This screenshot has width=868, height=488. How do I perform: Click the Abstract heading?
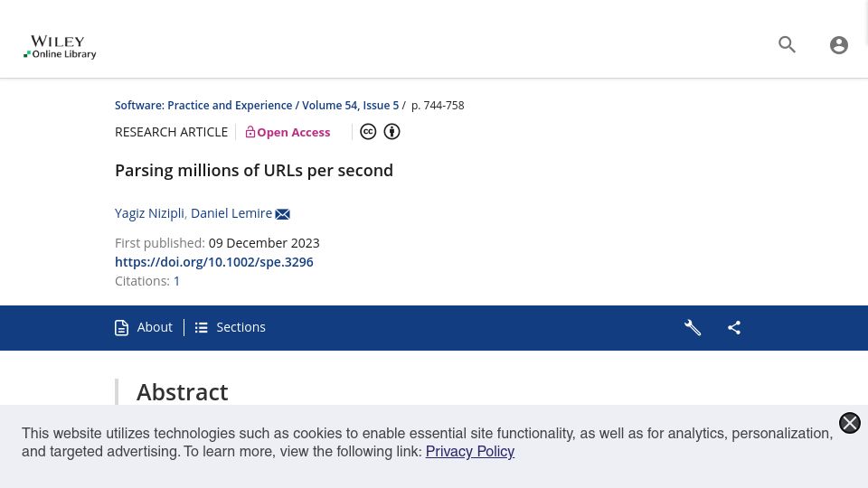tap(182, 392)
